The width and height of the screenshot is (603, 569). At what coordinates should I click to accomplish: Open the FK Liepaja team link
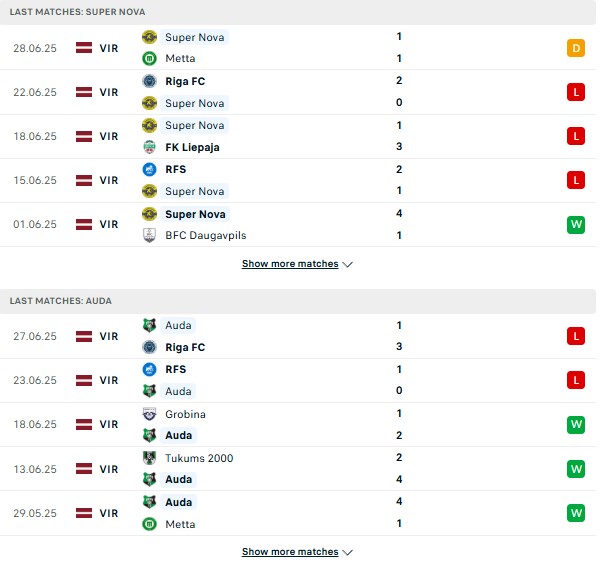[192, 147]
